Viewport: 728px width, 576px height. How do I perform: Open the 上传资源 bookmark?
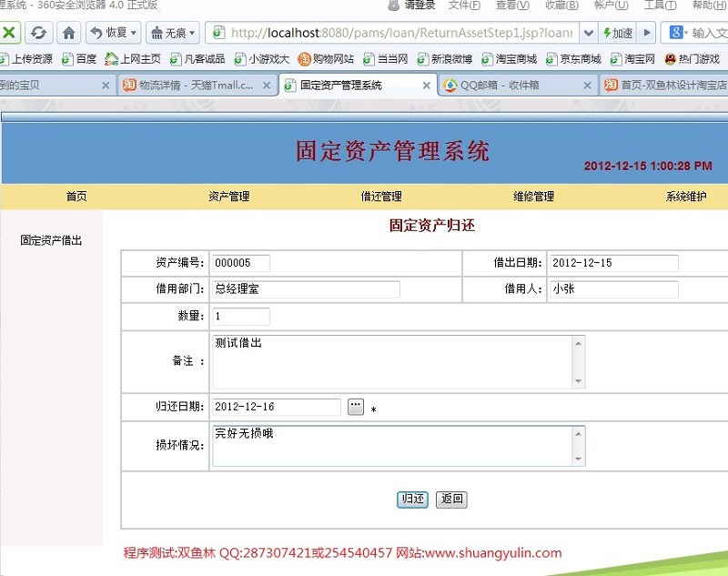27,59
